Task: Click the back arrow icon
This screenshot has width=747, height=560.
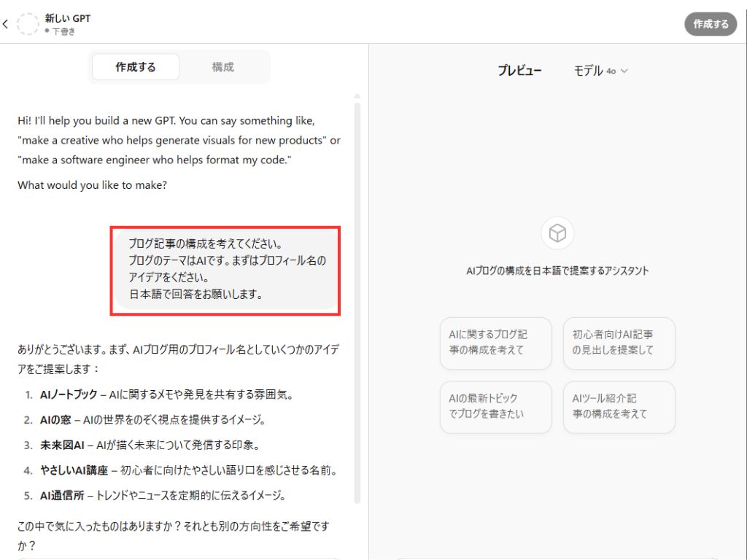Action: click(x=5, y=24)
